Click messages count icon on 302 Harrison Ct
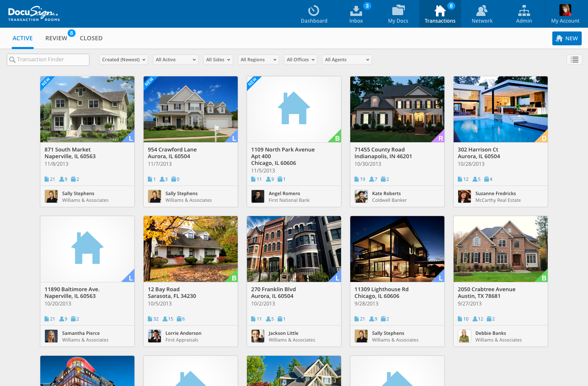Viewport: 588px width, 386px height. click(486, 179)
